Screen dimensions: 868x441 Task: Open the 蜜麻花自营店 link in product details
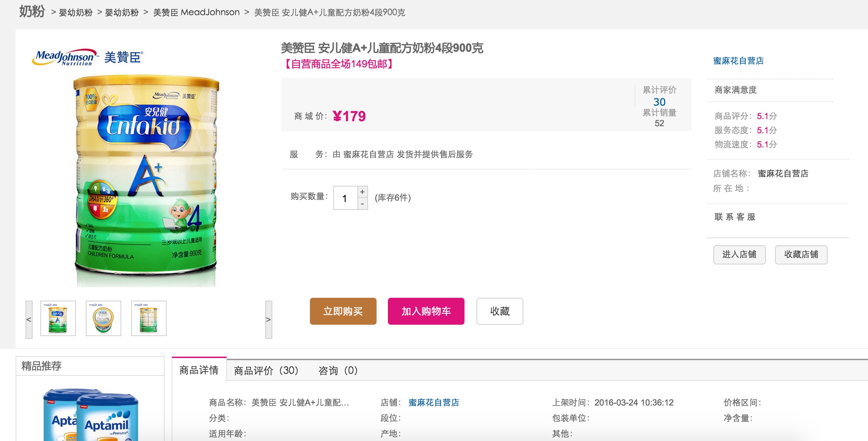tap(434, 403)
